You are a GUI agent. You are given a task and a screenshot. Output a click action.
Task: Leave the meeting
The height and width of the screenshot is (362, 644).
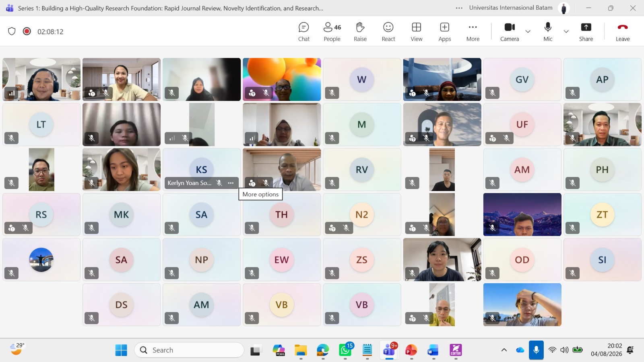pyautogui.click(x=623, y=32)
